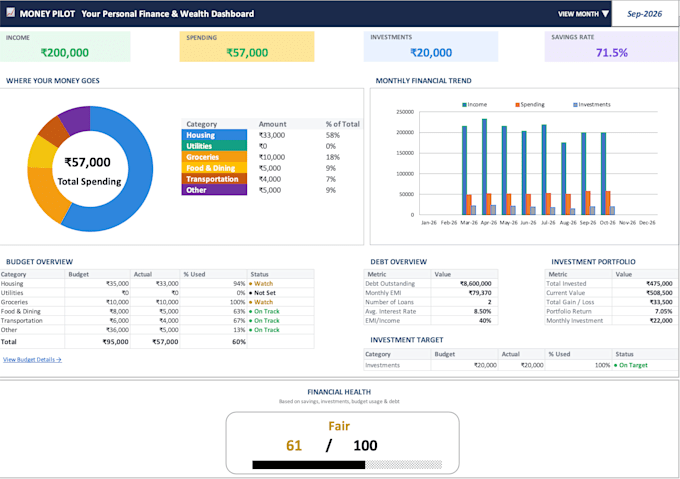The image size is (680, 479).
Task: Click the financial health progress bar
Action: click(x=347, y=465)
